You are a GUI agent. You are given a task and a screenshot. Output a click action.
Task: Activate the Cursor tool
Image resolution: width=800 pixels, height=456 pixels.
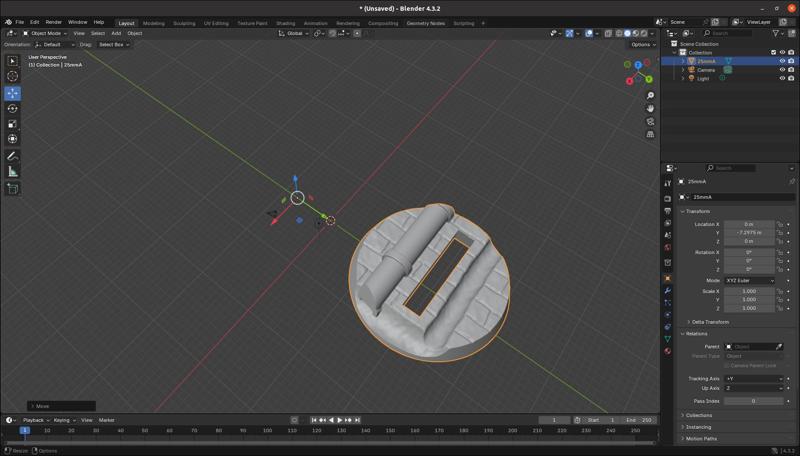(x=13, y=76)
